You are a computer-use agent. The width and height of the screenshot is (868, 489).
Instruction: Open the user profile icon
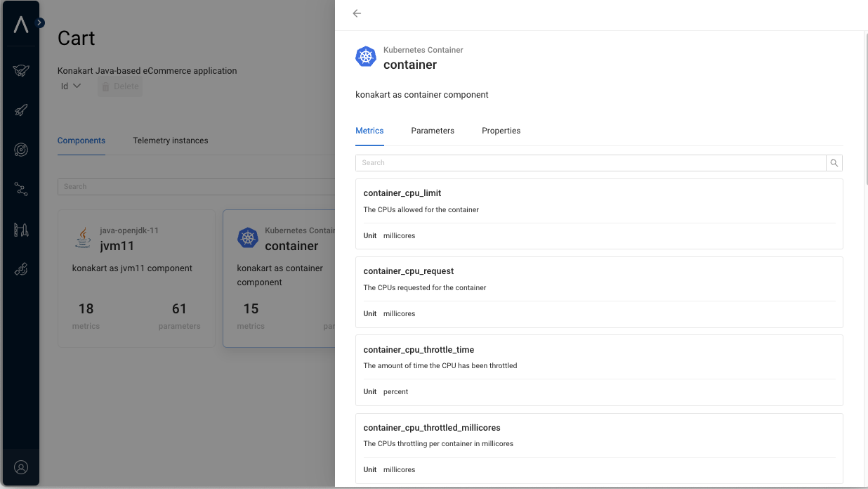coord(21,467)
